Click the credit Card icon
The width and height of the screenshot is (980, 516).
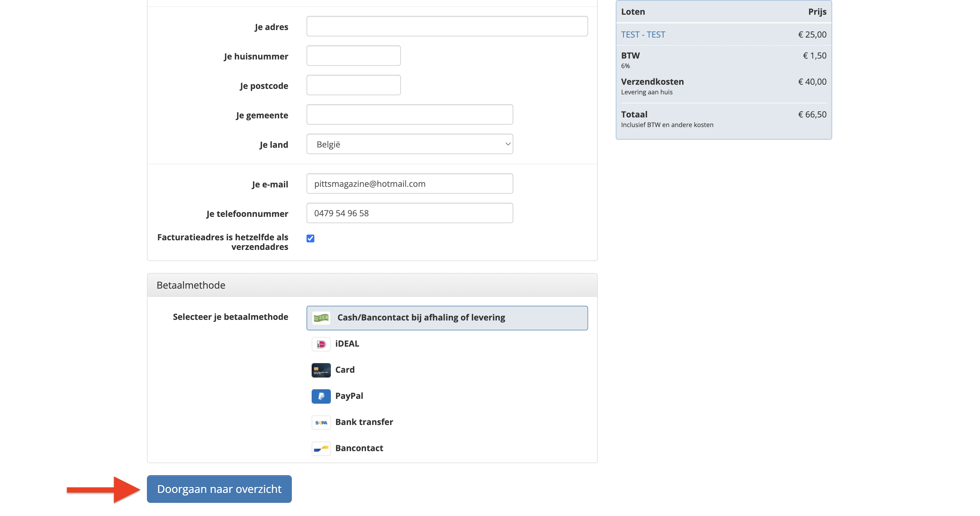[x=321, y=370]
